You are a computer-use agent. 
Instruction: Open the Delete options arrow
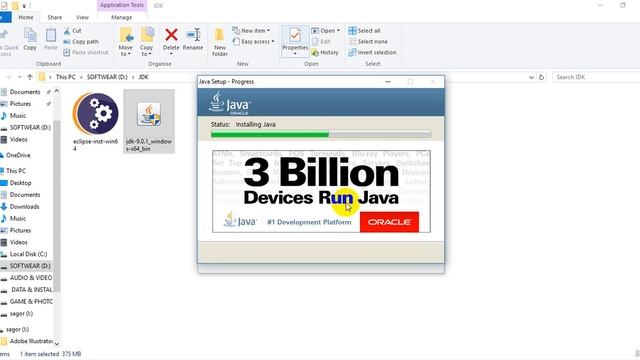[171, 54]
